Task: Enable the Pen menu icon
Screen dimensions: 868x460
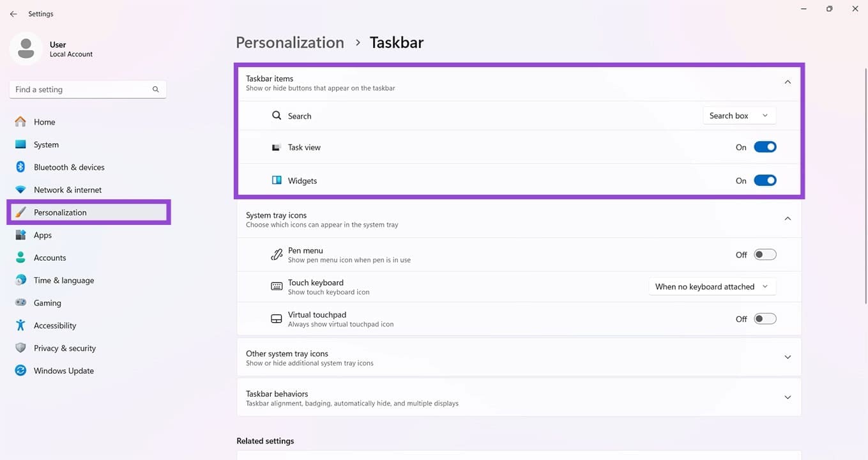Action: click(765, 254)
